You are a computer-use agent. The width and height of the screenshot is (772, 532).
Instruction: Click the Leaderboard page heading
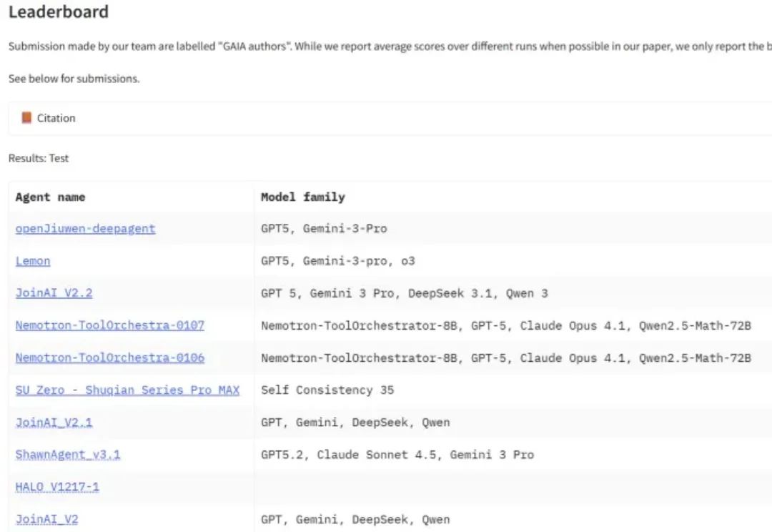point(59,12)
